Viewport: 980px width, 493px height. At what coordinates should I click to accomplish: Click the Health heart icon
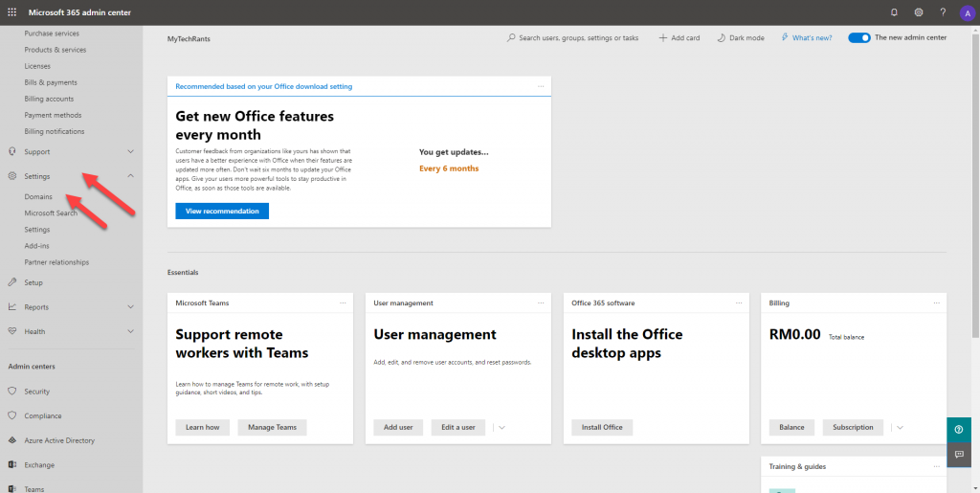pyautogui.click(x=11, y=331)
